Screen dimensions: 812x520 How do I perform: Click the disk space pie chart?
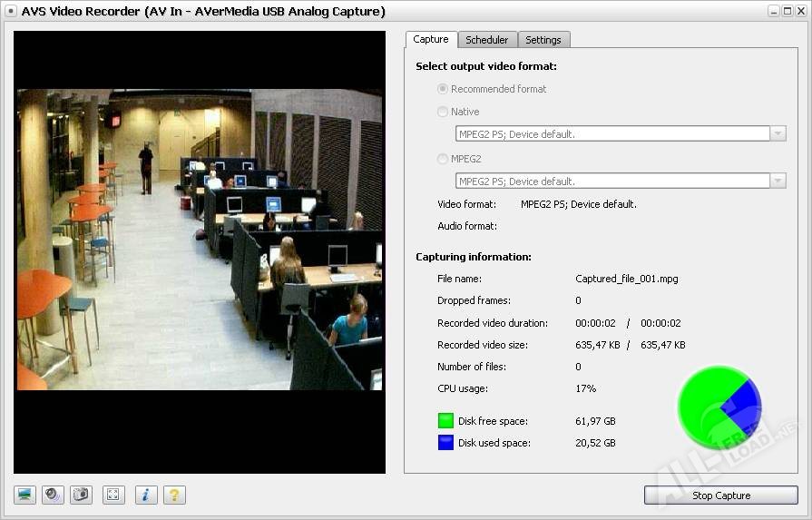click(x=719, y=407)
